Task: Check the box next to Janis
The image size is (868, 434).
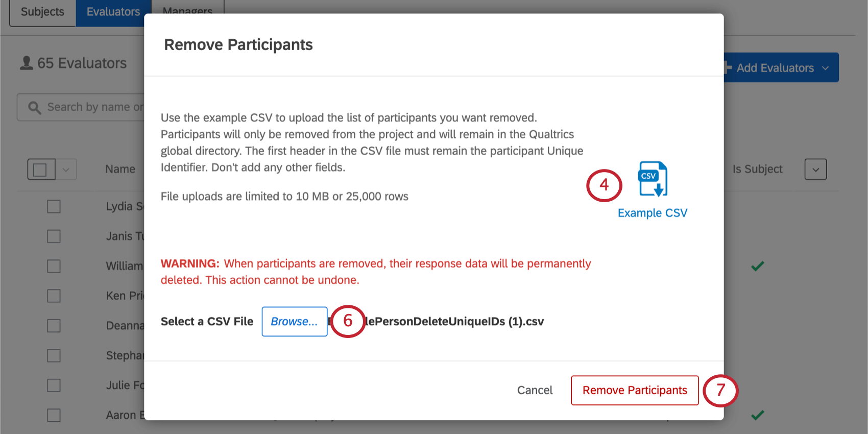Action: point(54,236)
